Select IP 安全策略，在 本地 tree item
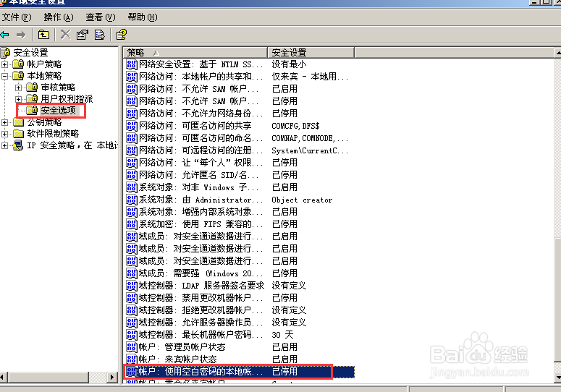 tap(72, 145)
